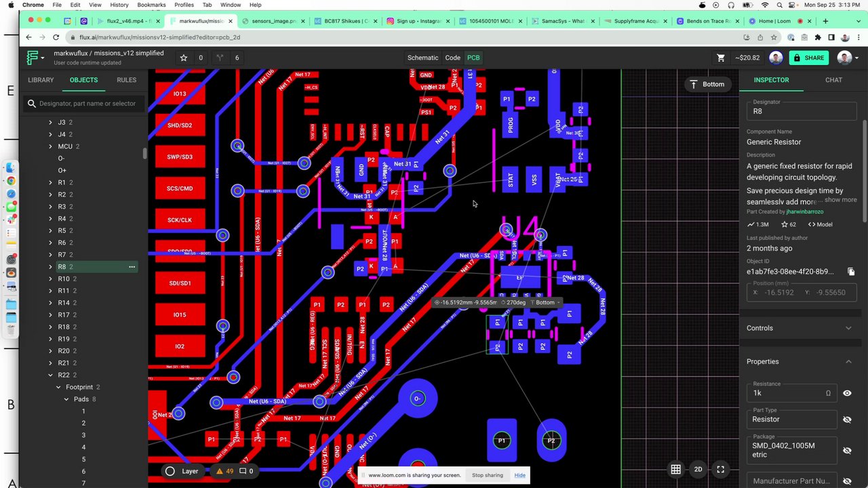
Task: Click the Hide link in sharing bar
Action: [x=519, y=475]
